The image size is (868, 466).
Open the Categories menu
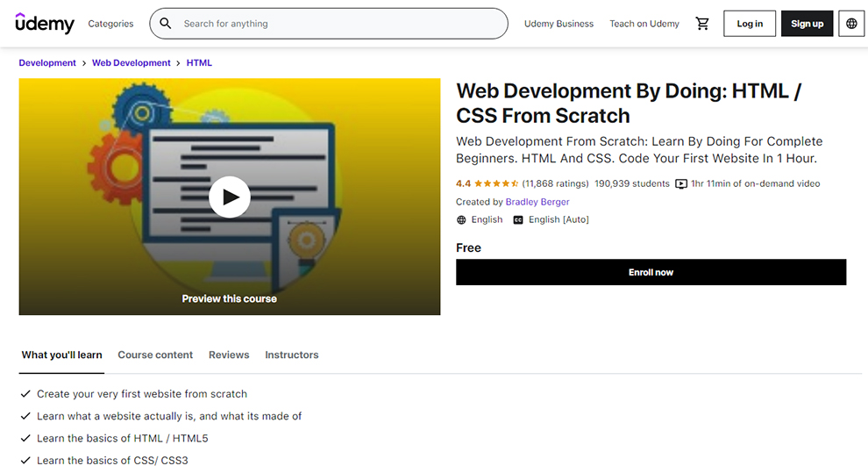pos(110,24)
